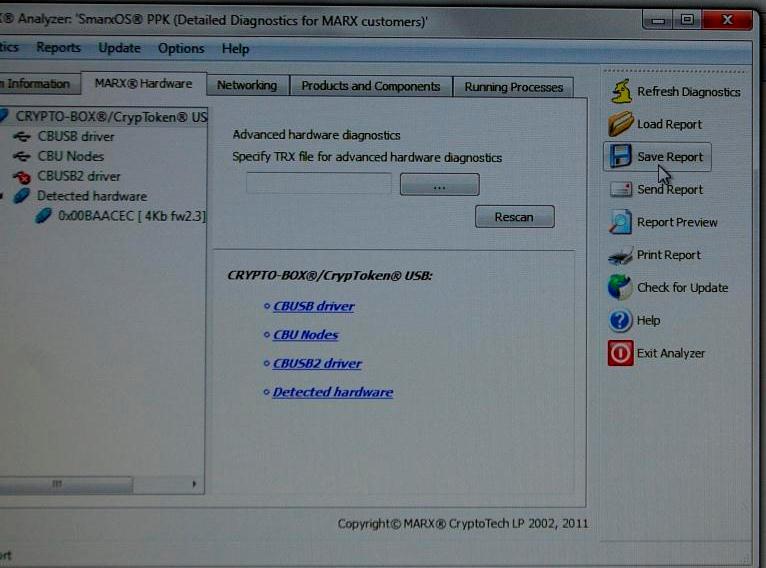Image resolution: width=766 pixels, height=568 pixels.
Task: Click the red Exit Analyzer power icon
Action: [x=620, y=353]
